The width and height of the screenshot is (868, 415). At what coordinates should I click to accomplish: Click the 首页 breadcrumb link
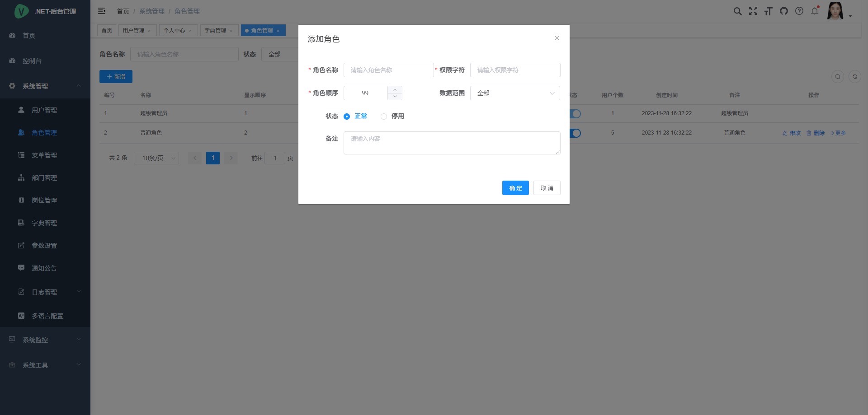point(123,11)
